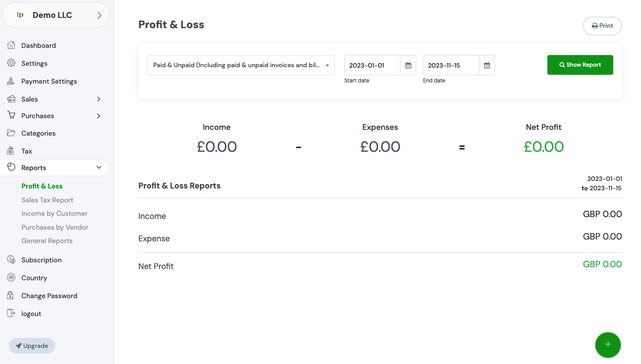This screenshot has height=364, width=641.
Task: Expand the Sales submenu chevron
Action: pyautogui.click(x=99, y=99)
